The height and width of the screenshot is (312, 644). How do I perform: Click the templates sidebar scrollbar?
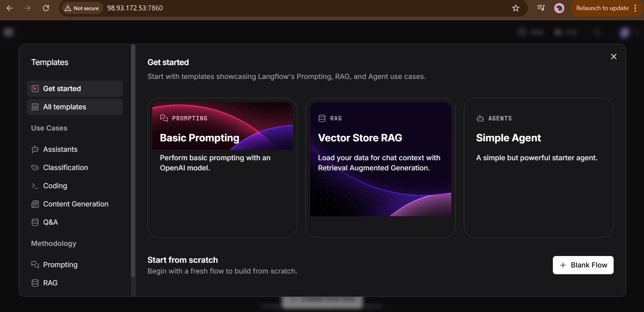point(133,162)
